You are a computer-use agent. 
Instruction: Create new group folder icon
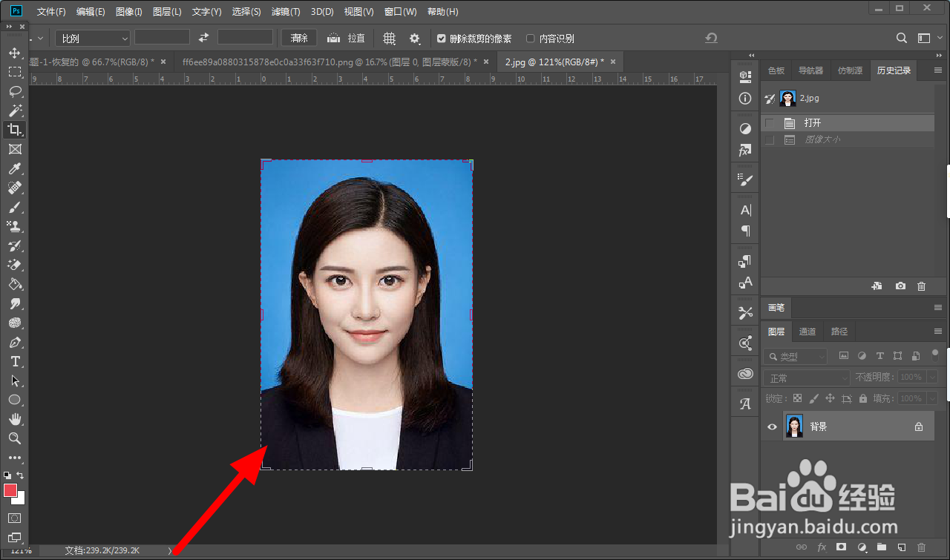(x=881, y=547)
